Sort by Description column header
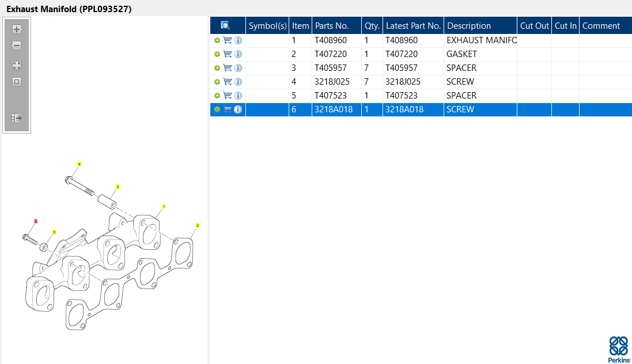632x364 pixels. point(480,26)
